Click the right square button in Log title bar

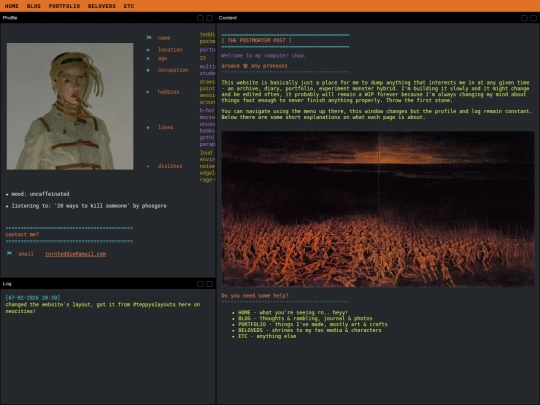click(x=209, y=284)
